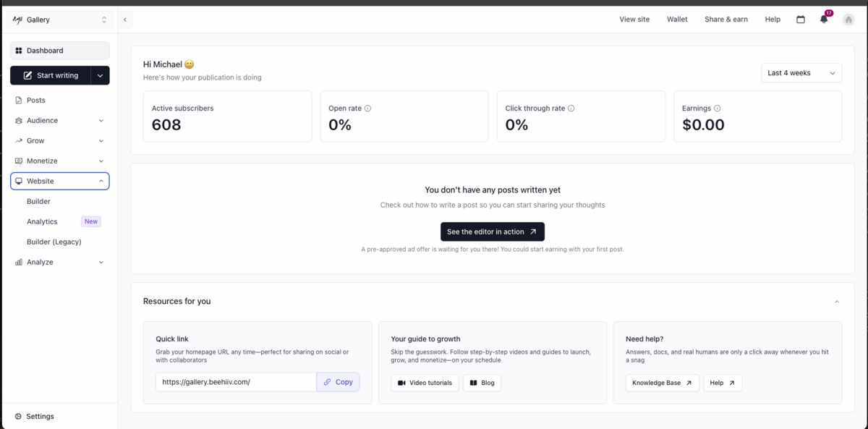
Task: Open the Dashboard page
Action: [x=59, y=51]
